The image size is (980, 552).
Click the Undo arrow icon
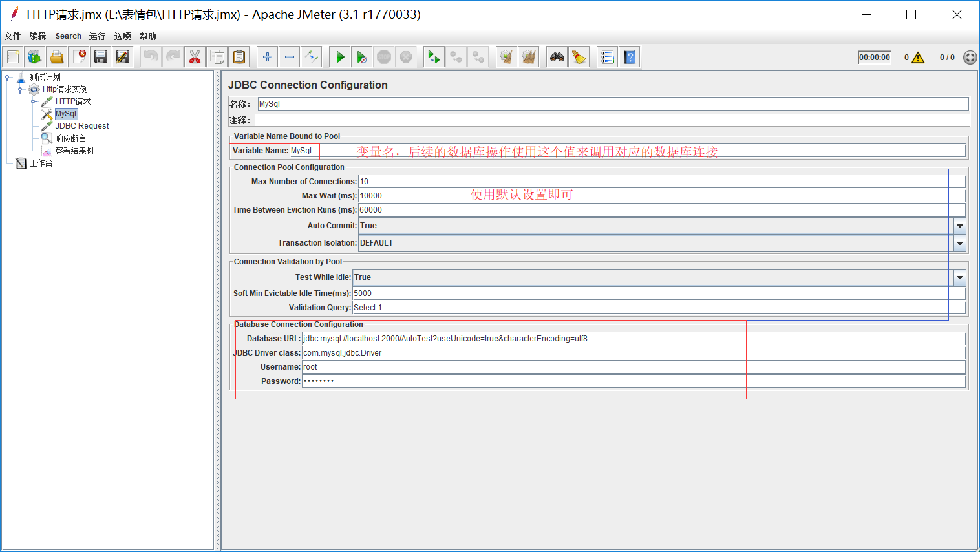151,57
